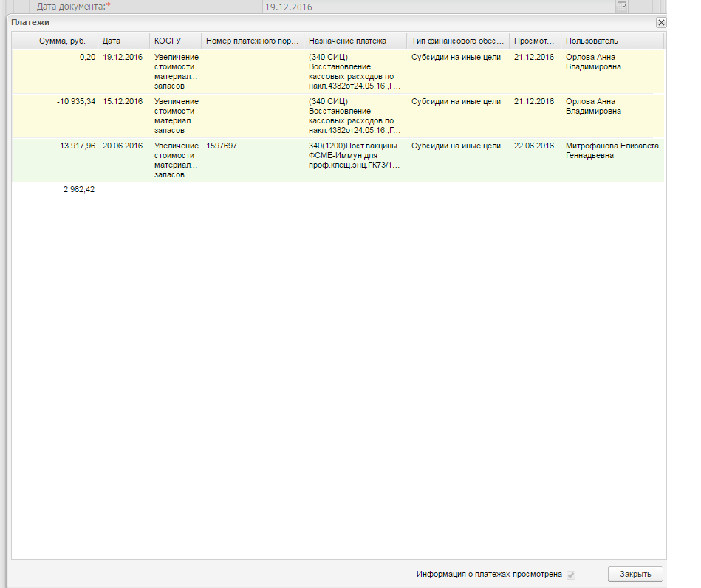Viewport: 701px width, 588px height.
Task: Click the Дата документа field showing 19.12.2016
Action: 440,7
